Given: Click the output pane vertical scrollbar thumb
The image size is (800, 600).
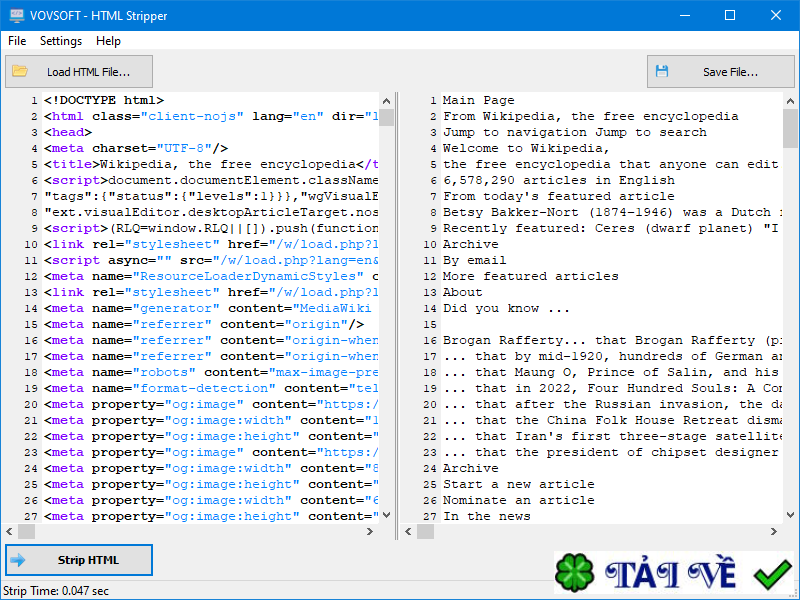Looking at the screenshot, I should coord(790,128).
